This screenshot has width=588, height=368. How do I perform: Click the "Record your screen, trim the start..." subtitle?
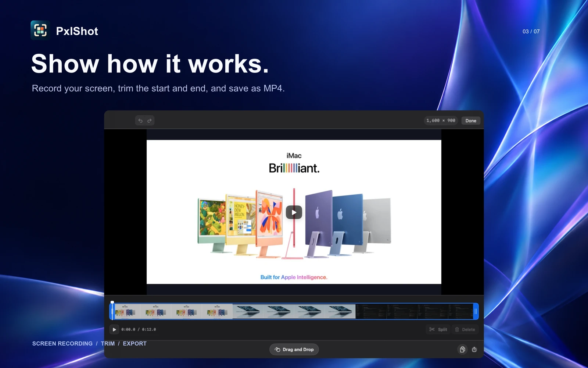(x=158, y=88)
